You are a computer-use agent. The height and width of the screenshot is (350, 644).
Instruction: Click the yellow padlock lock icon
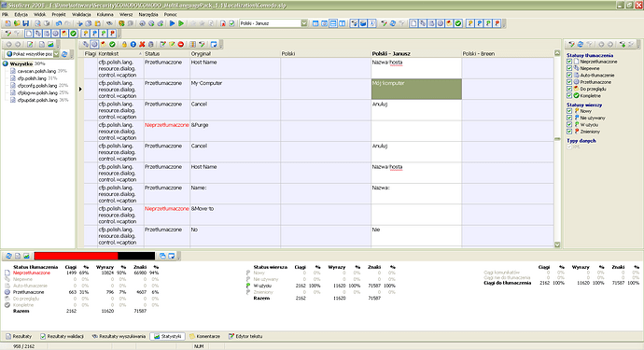point(124,45)
